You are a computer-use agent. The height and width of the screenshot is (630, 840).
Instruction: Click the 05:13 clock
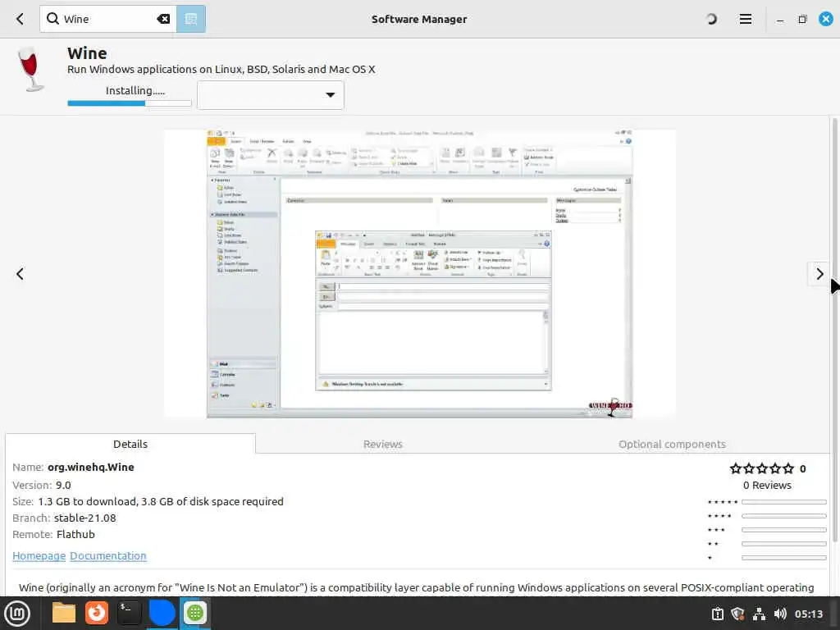pyautogui.click(x=808, y=614)
